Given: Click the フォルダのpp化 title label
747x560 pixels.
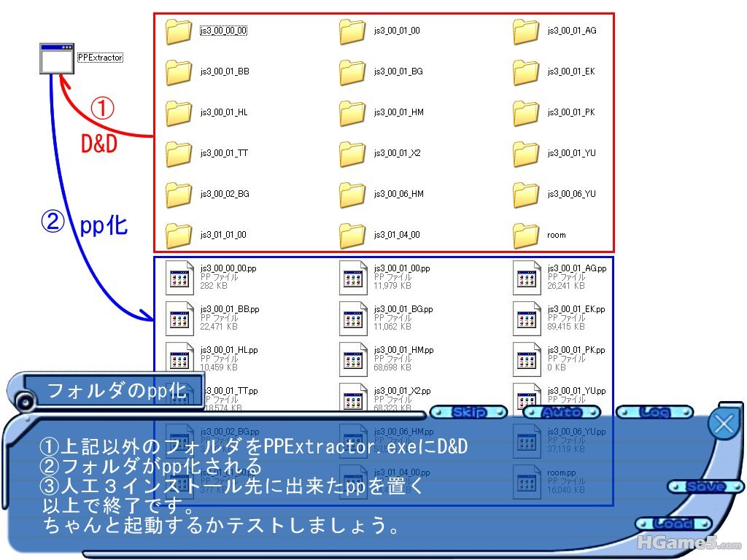Looking at the screenshot, I should [x=117, y=391].
